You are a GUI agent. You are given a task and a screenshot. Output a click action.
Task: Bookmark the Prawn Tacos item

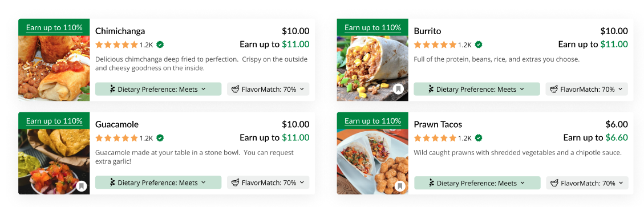tap(400, 186)
